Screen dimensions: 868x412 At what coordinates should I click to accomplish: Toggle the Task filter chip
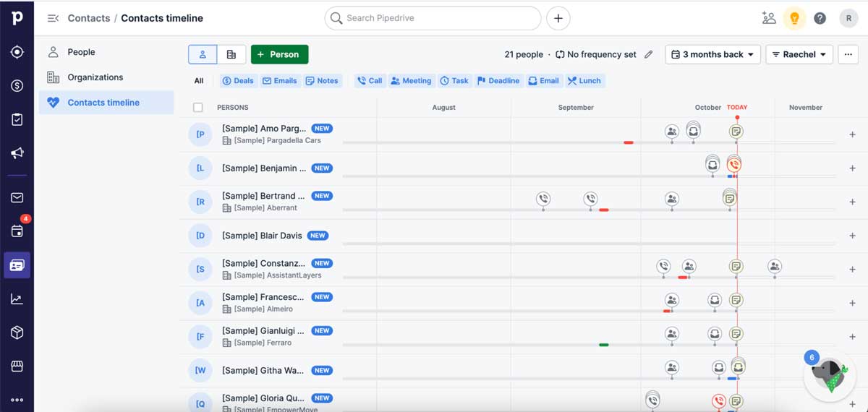point(454,81)
